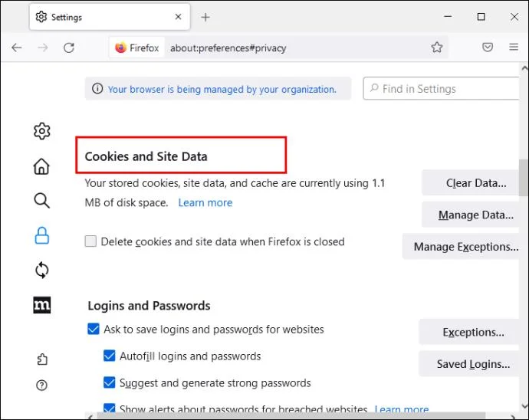The height and width of the screenshot is (420, 529).
Task: Minimize the Firefox window
Action: tap(448, 16)
